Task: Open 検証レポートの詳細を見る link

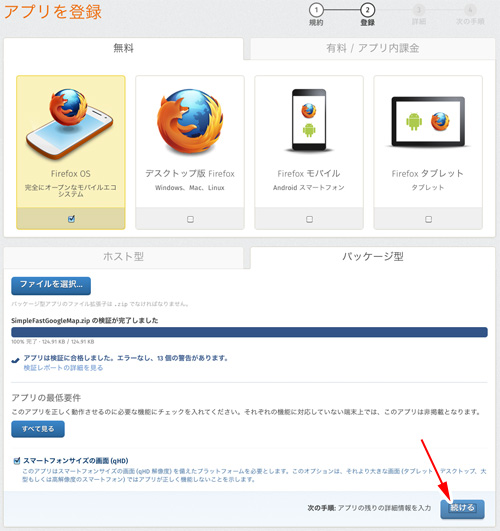Action: pos(63,368)
